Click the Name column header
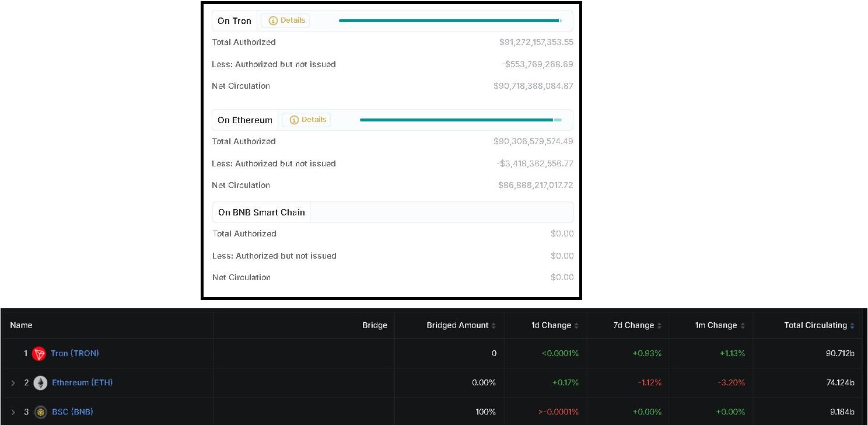The width and height of the screenshot is (868, 425). coord(21,325)
